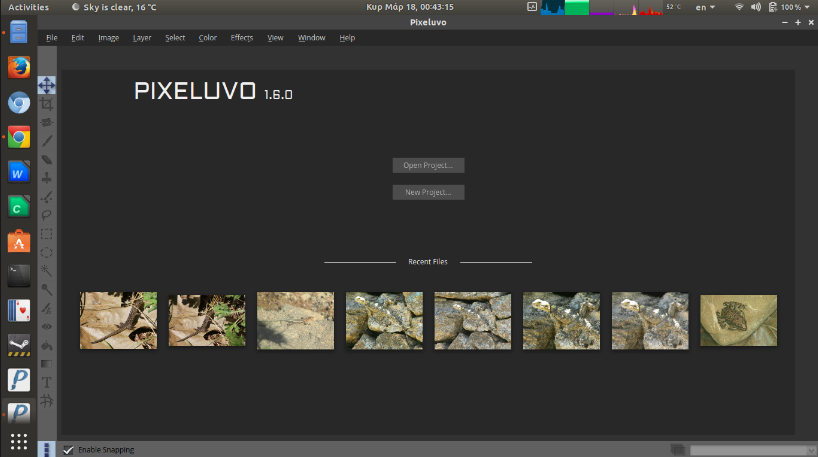Image resolution: width=818 pixels, height=457 pixels.
Task: Select the healing bandage tool
Action: point(46,123)
